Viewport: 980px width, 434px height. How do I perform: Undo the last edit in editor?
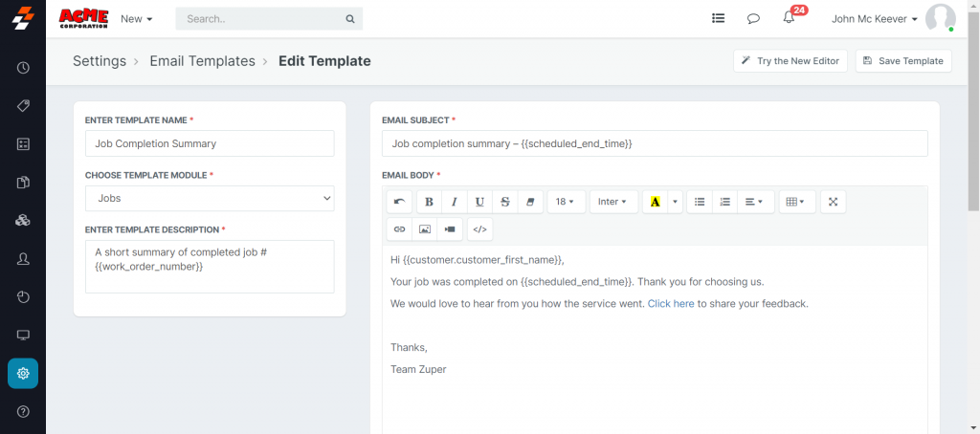tap(399, 202)
